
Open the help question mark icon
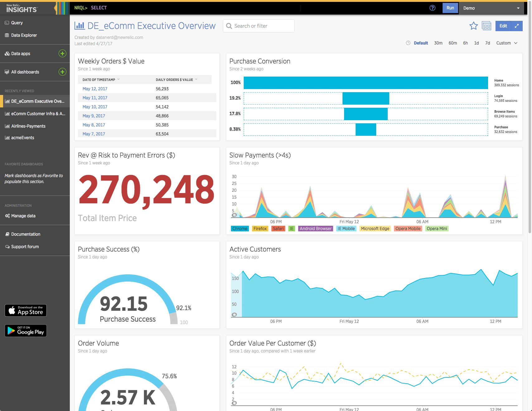coord(433,8)
